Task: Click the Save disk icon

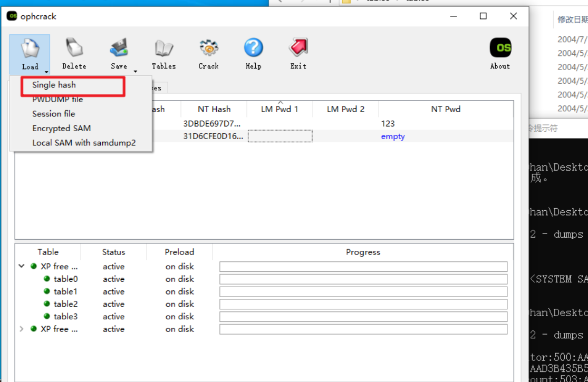Action: click(119, 48)
